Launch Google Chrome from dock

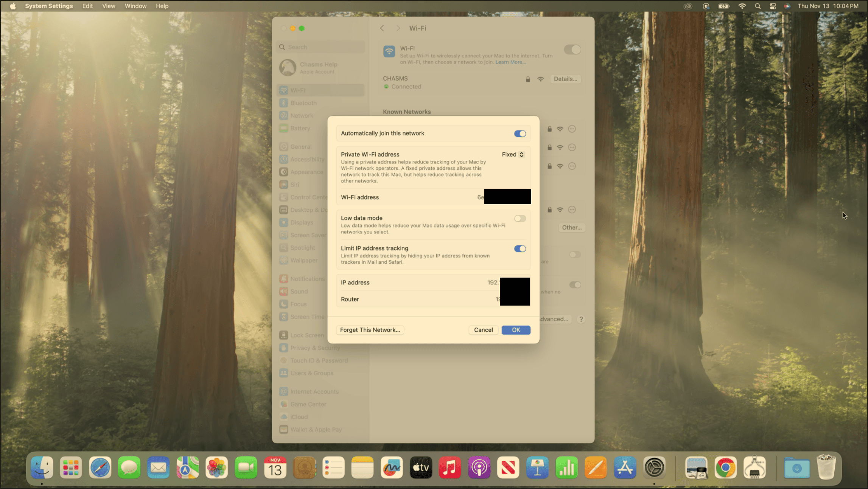tap(725, 468)
